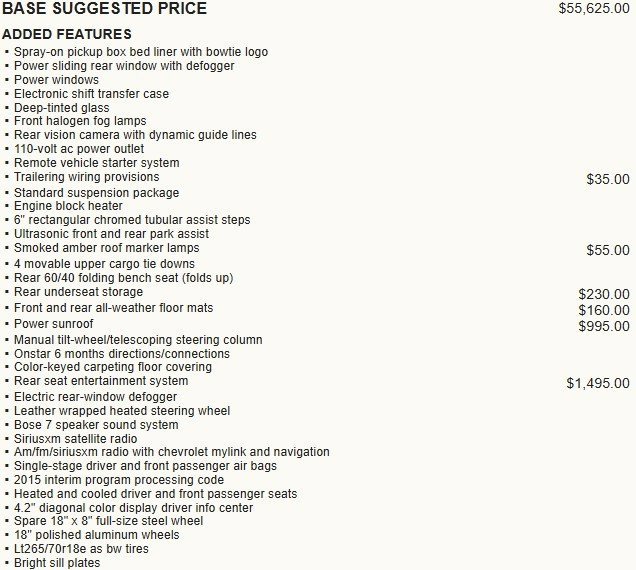Select the Rear underseat storage feature
The width and height of the screenshot is (636, 570).
click(x=78, y=292)
